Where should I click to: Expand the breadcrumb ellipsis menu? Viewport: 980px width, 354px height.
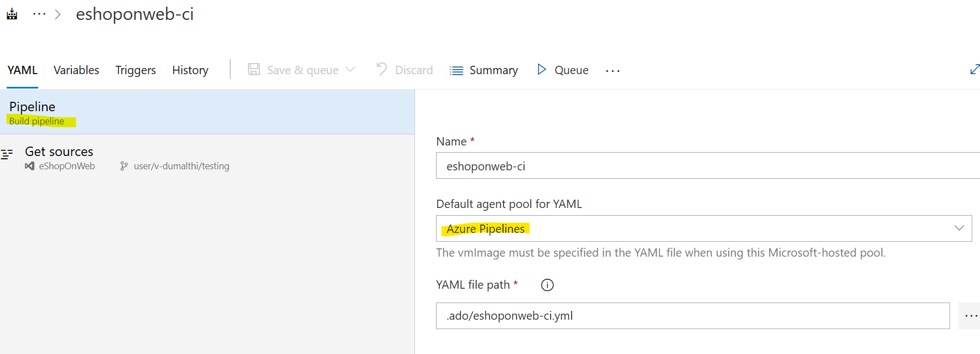coord(39,14)
